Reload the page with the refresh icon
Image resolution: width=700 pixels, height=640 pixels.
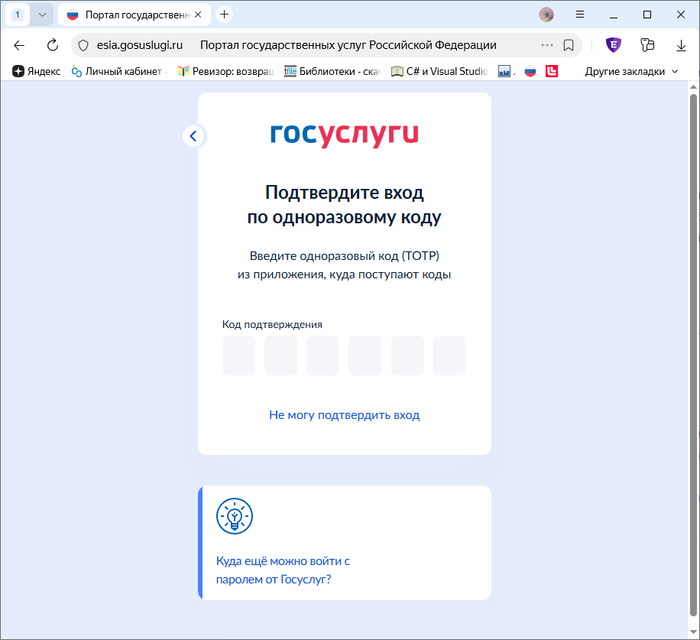[53, 45]
